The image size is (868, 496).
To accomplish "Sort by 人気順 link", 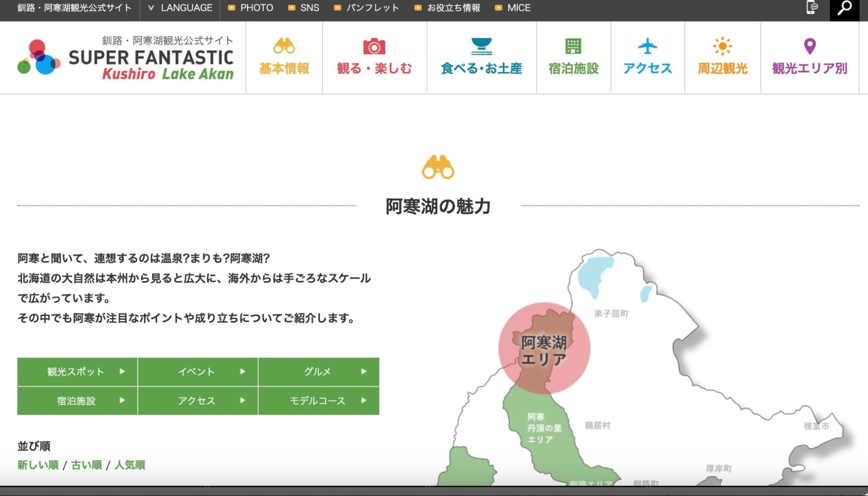I will [x=129, y=465].
